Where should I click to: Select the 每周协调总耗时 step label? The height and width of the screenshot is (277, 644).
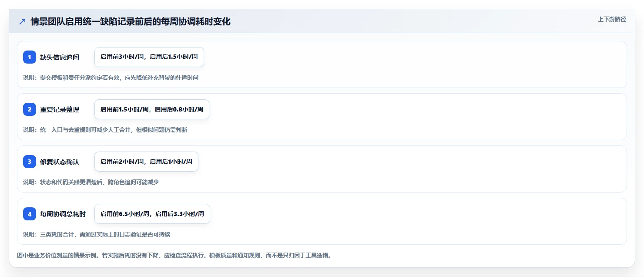click(63, 214)
